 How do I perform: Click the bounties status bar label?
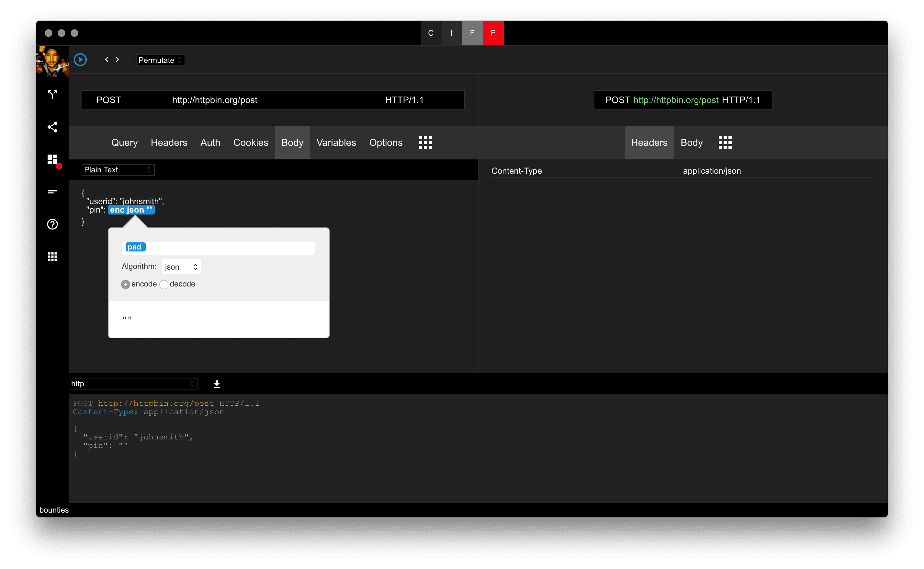point(54,510)
